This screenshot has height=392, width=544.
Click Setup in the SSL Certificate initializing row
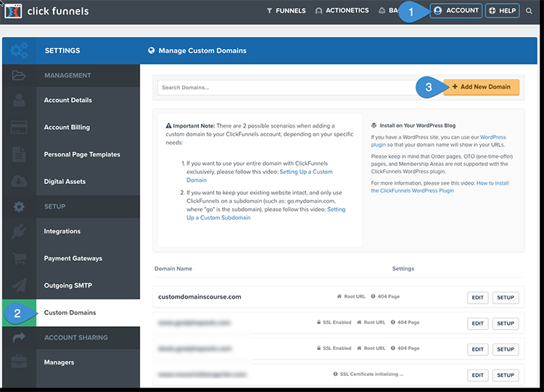click(x=506, y=375)
